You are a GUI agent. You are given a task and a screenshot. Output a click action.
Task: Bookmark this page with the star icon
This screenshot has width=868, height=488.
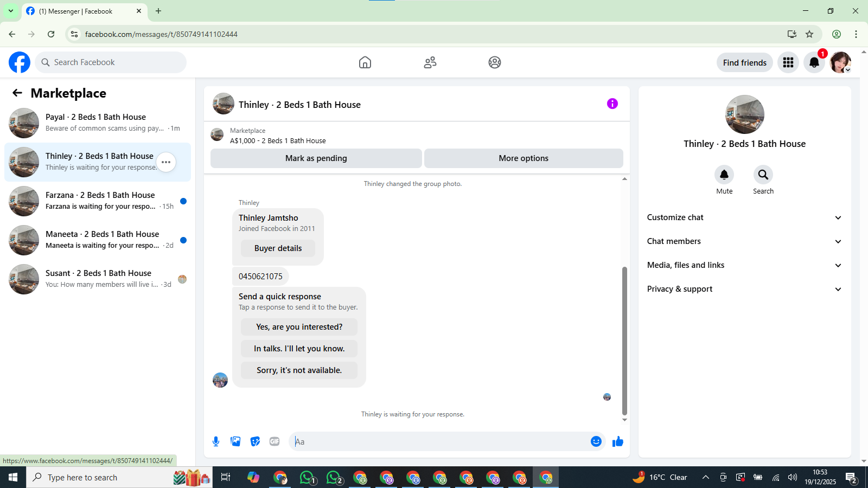pyautogui.click(x=809, y=34)
